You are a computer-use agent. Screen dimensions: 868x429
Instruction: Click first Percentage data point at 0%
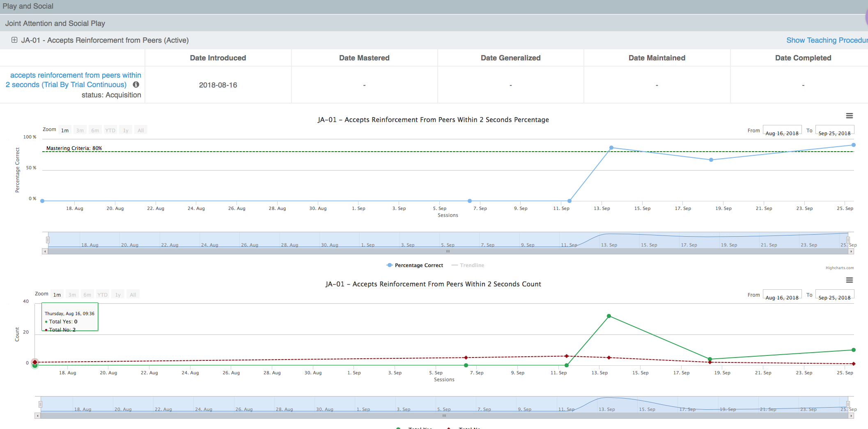pyautogui.click(x=42, y=201)
